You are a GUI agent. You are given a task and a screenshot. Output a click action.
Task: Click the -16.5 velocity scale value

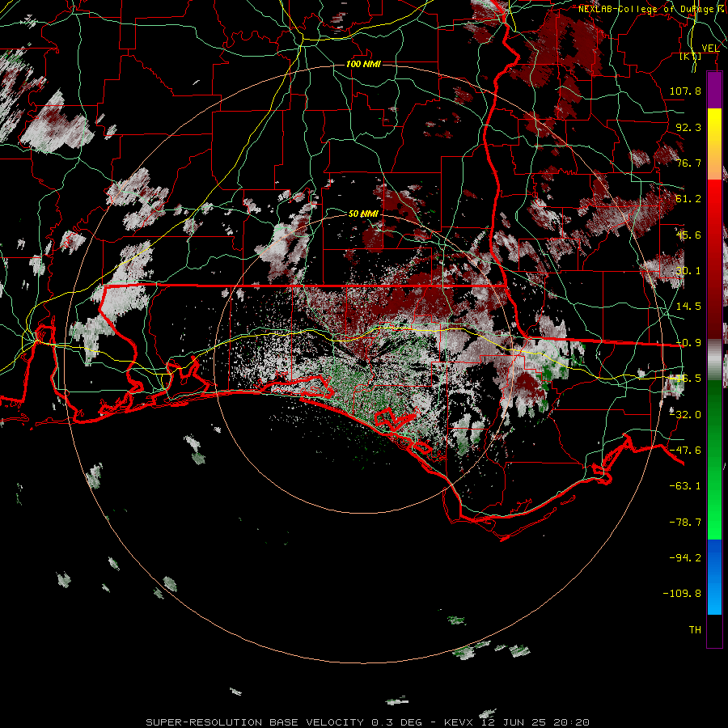click(x=685, y=379)
